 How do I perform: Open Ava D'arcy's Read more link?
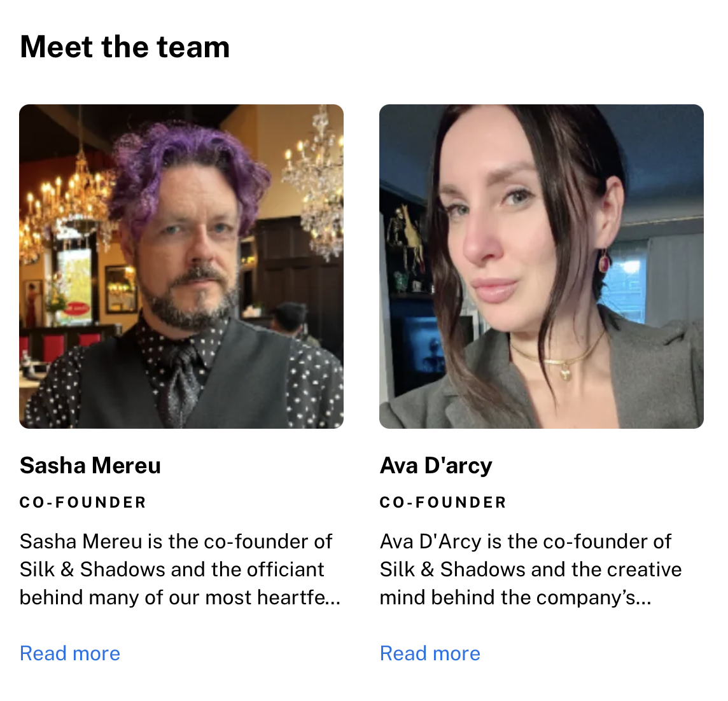pos(430,653)
